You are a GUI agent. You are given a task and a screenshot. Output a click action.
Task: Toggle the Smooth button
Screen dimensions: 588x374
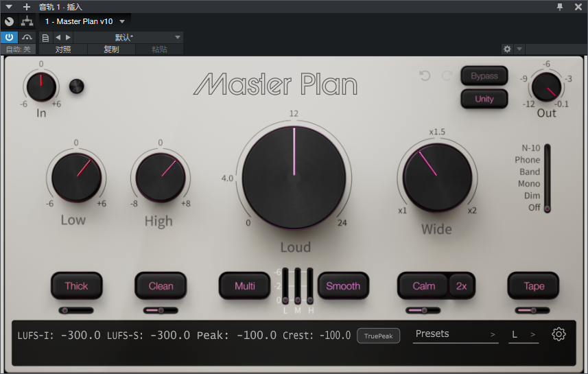click(343, 286)
